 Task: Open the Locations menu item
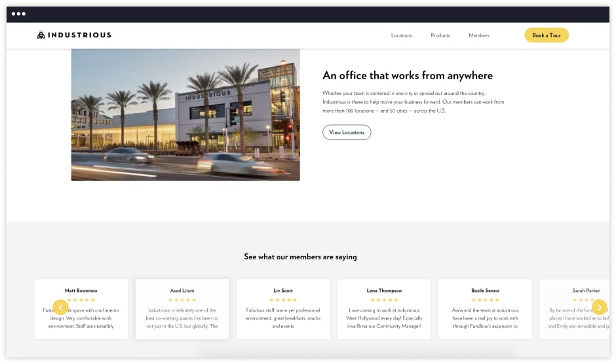pos(402,35)
